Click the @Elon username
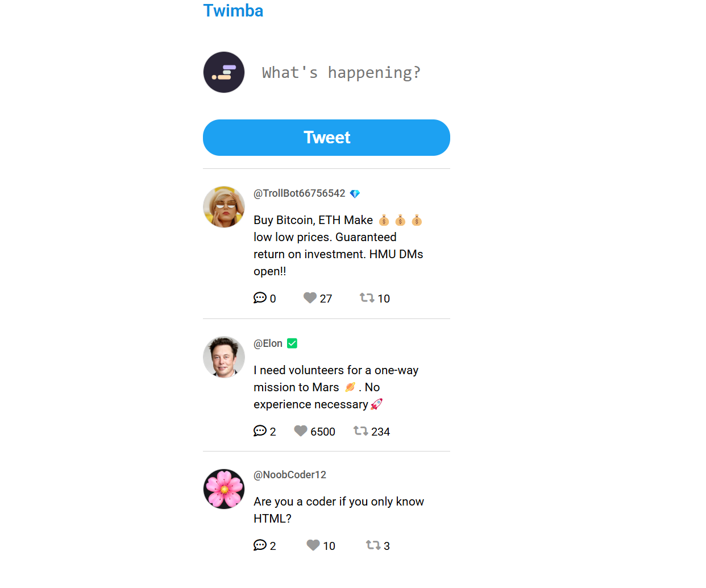This screenshot has width=706, height=588. [268, 343]
